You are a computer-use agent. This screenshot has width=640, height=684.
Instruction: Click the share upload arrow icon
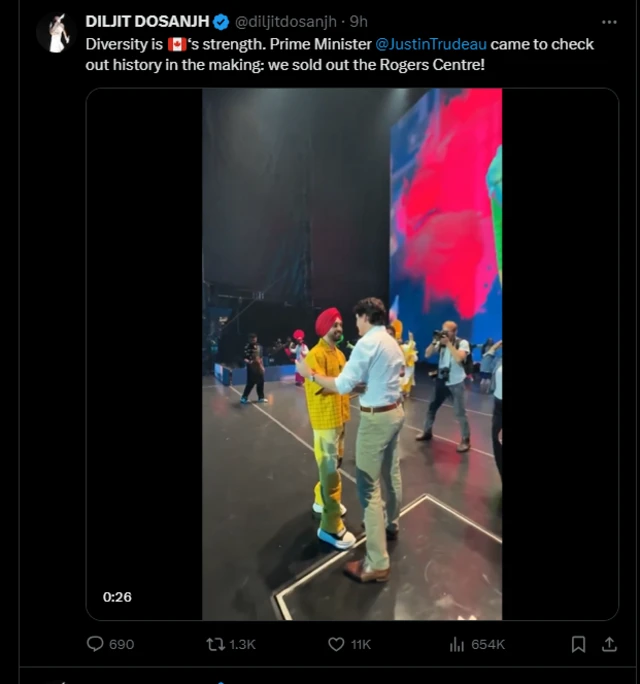click(x=609, y=645)
